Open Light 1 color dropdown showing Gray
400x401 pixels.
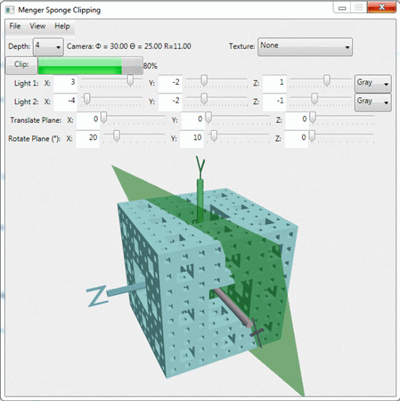[372, 83]
